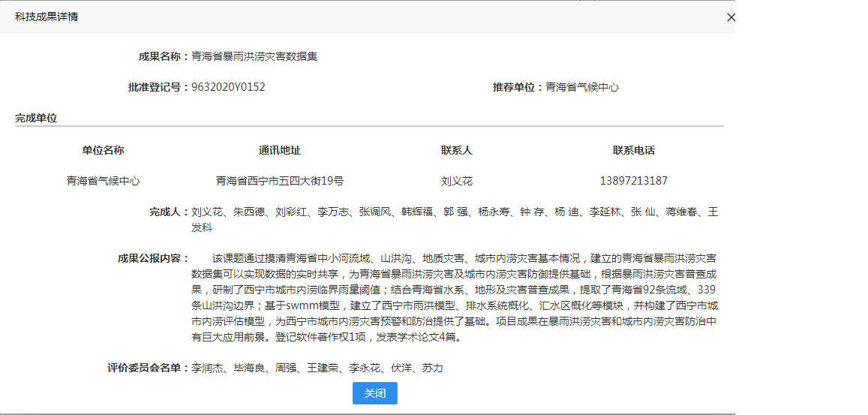
Task: Click the 联系人 column header
Action: (456, 150)
